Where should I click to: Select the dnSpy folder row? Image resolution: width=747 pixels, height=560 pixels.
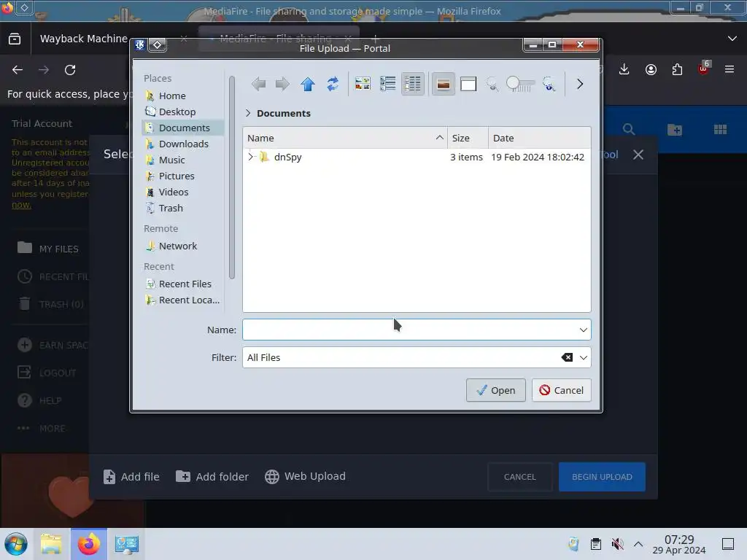tap(417, 157)
